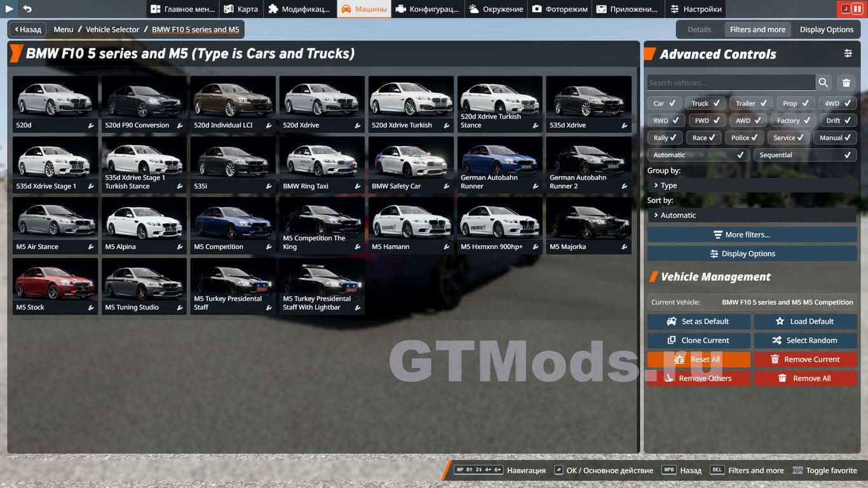Open the Карта tab

tap(241, 9)
